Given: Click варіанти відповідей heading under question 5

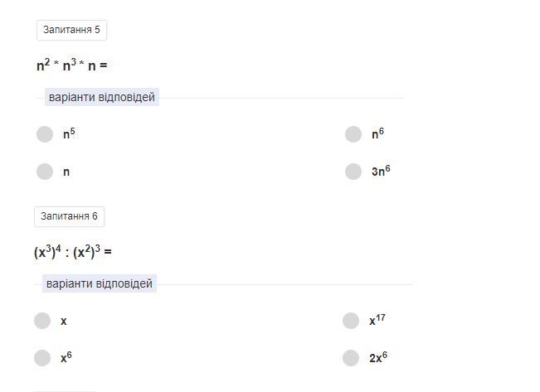Looking at the screenshot, I should (101, 98).
